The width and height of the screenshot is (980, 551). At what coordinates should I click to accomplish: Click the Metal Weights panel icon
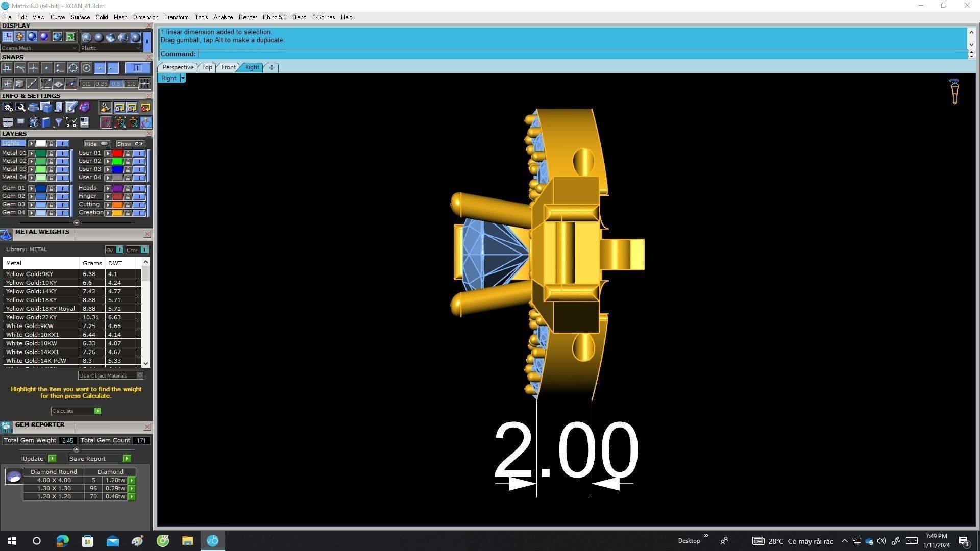pos(6,234)
